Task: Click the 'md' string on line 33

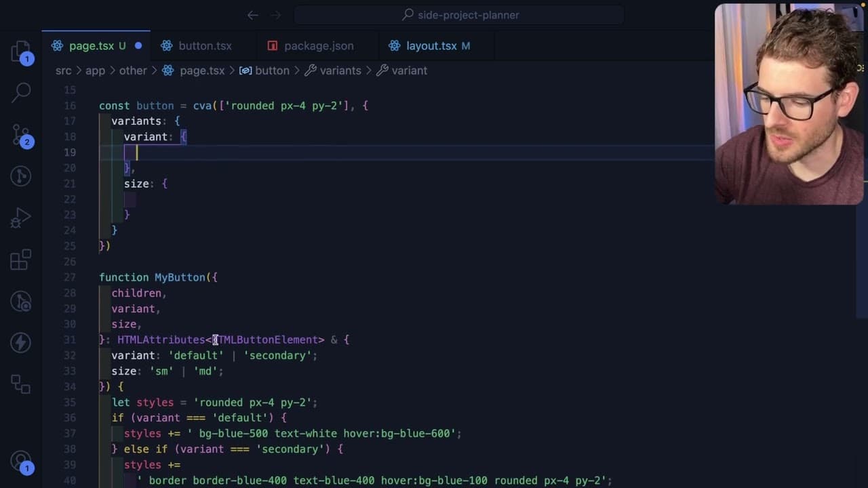Action: click(205, 371)
